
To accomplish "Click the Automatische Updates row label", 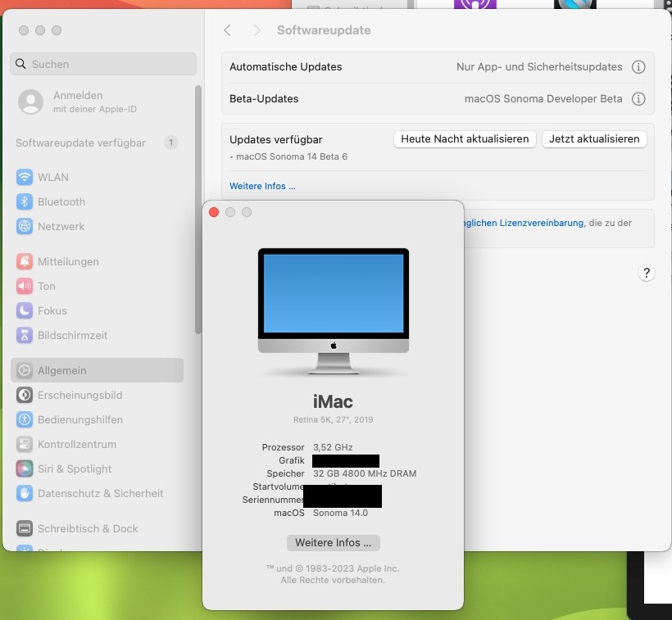I will click(285, 67).
